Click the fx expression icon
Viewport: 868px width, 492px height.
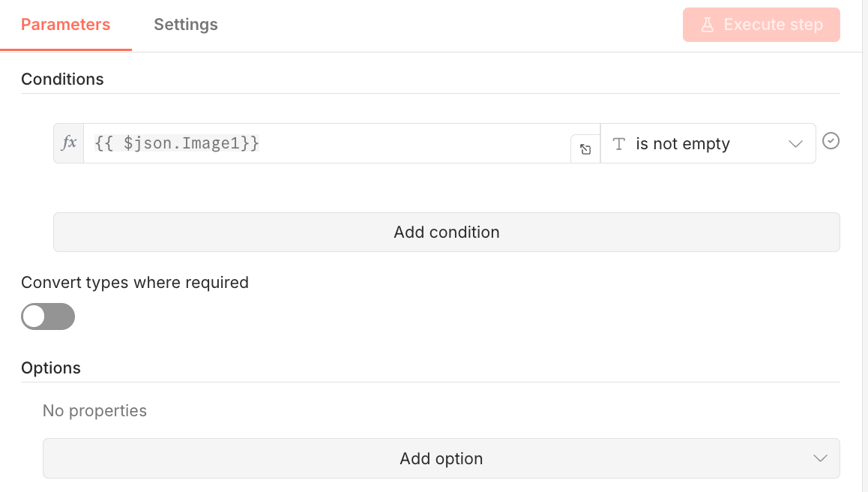pos(69,143)
